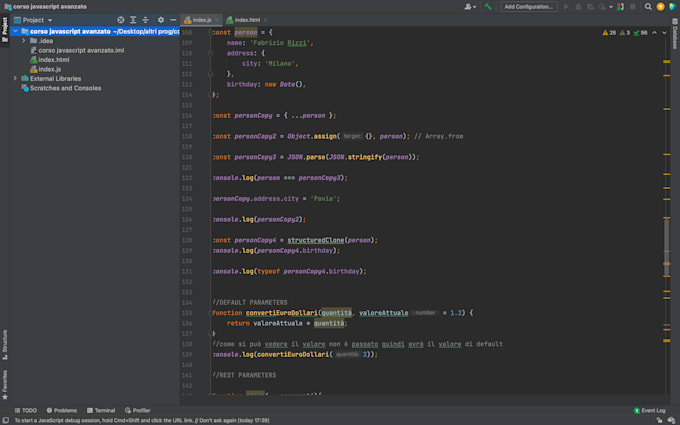The width and height of the screenshot is (680, 425).
Task: Click Collapse All icon in Project panel
Action: pos(145,20)
